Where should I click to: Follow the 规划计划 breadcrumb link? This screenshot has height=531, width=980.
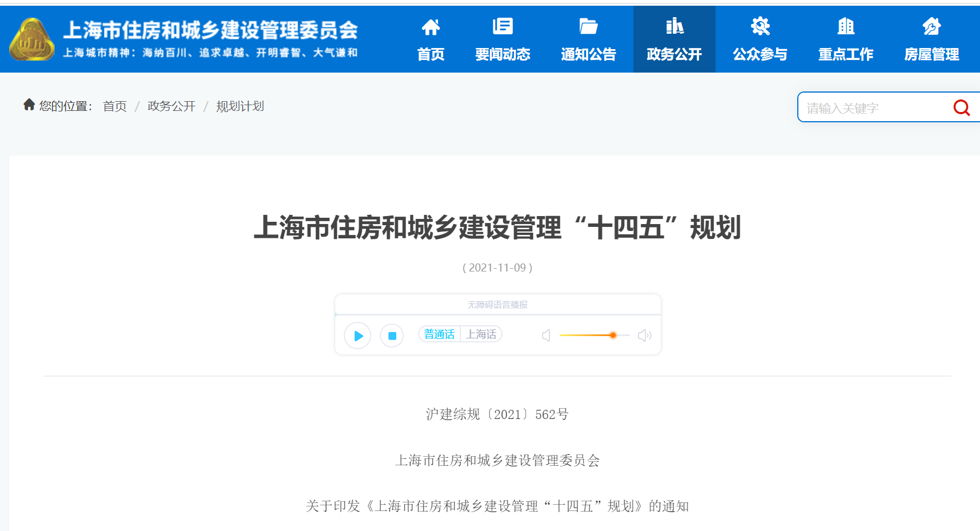click(240, 106)
